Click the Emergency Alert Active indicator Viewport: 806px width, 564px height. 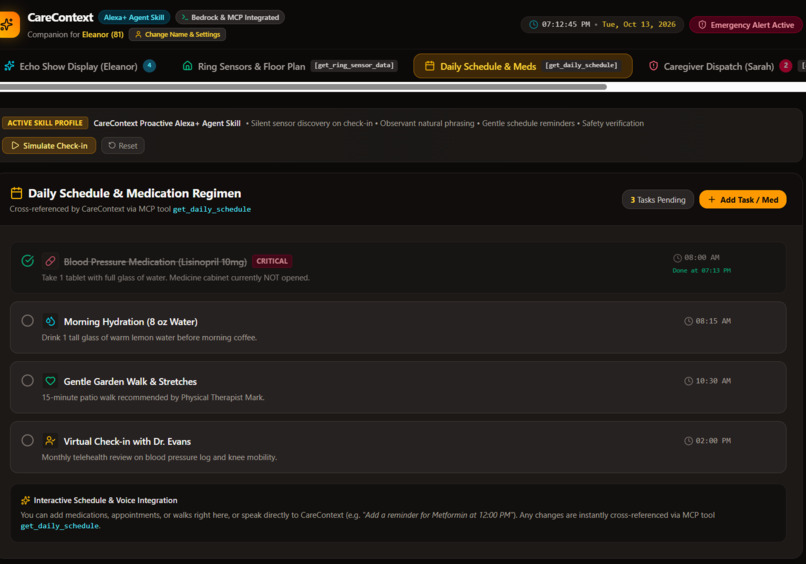click(x=745, y=25)
